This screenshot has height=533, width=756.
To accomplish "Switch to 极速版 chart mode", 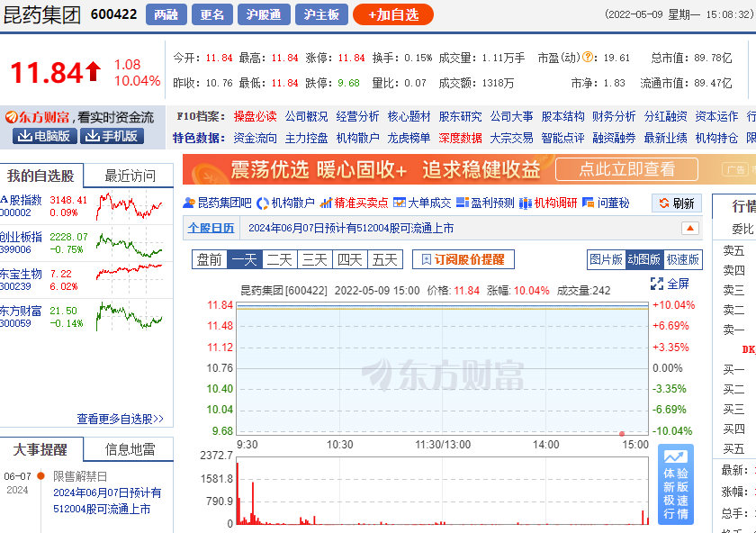I will pyautogui.click(x=683, y=259).
